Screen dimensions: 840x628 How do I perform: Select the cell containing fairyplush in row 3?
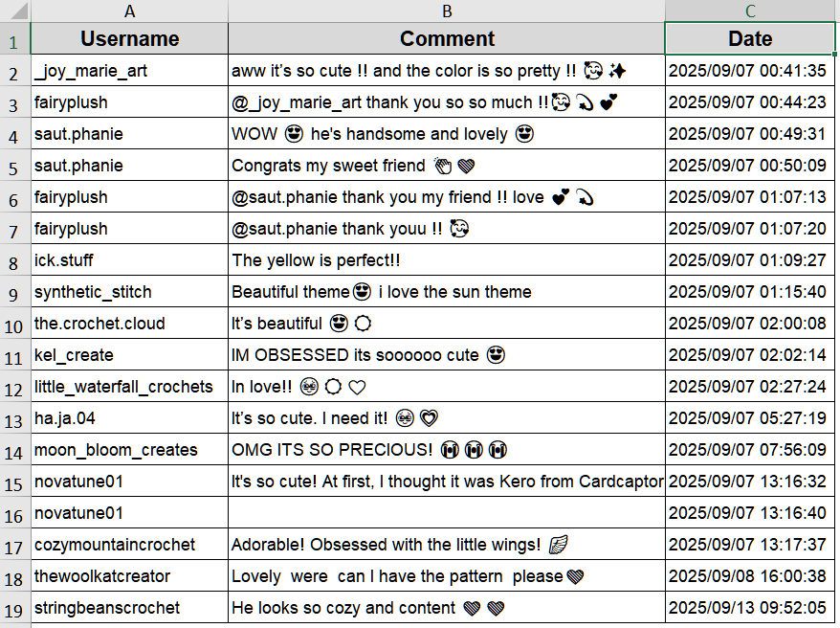coord(129,102)
